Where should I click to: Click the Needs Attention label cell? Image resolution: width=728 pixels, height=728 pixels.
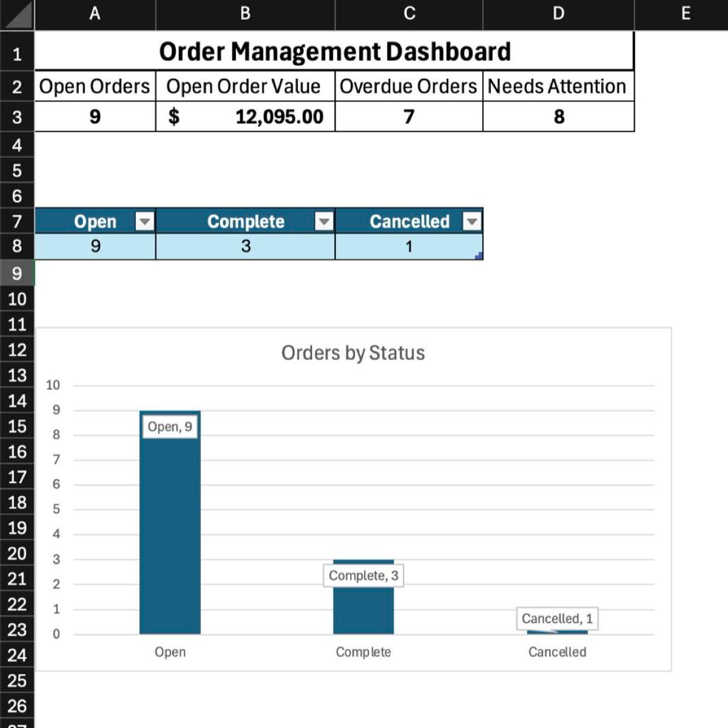tap(559, 86)
